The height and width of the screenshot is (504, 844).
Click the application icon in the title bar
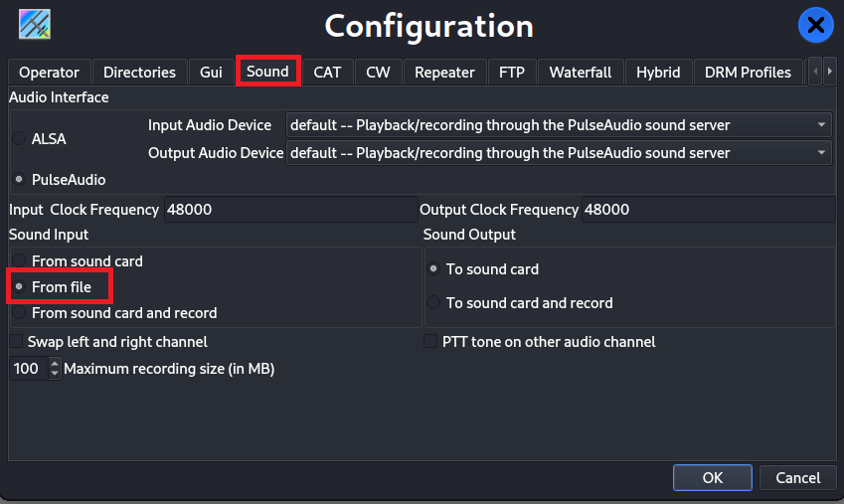tap(35, 24)
